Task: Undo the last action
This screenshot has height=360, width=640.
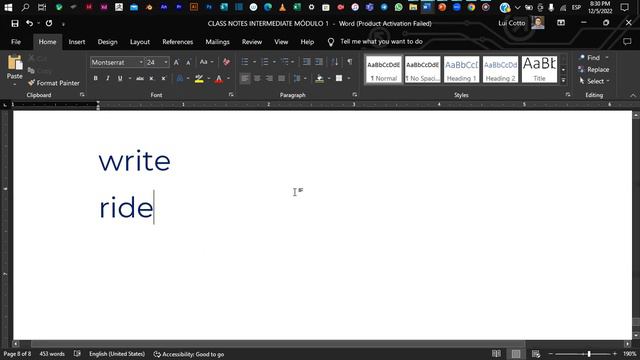Action: coord(29,23)
